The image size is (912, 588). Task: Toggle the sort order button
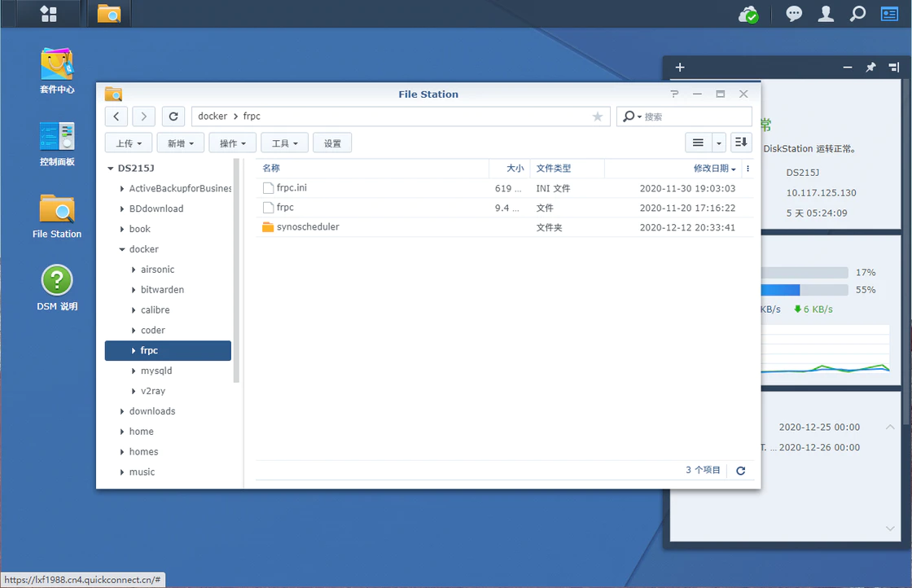pyautogui.click(x=740, y=143)
